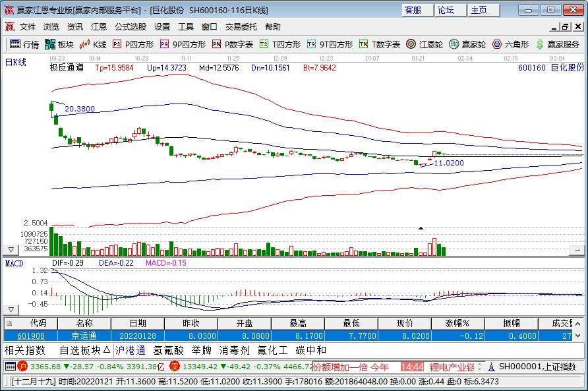Open the 浏览 menu
588x391 pixels.
pyautogui.click(x=51, y=26)
